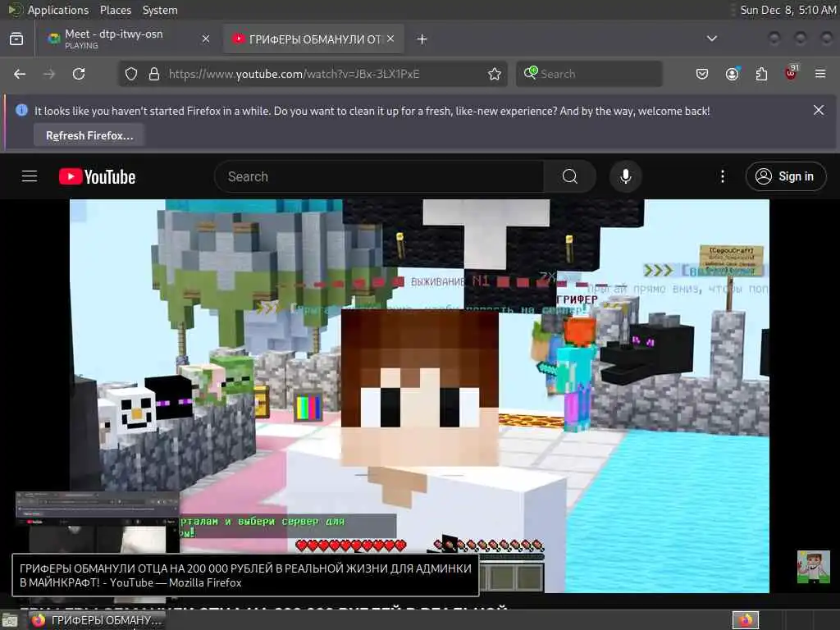Click info icon in notification bar
The height and width of the screenshot is (630, 840).
click(21, 111)
